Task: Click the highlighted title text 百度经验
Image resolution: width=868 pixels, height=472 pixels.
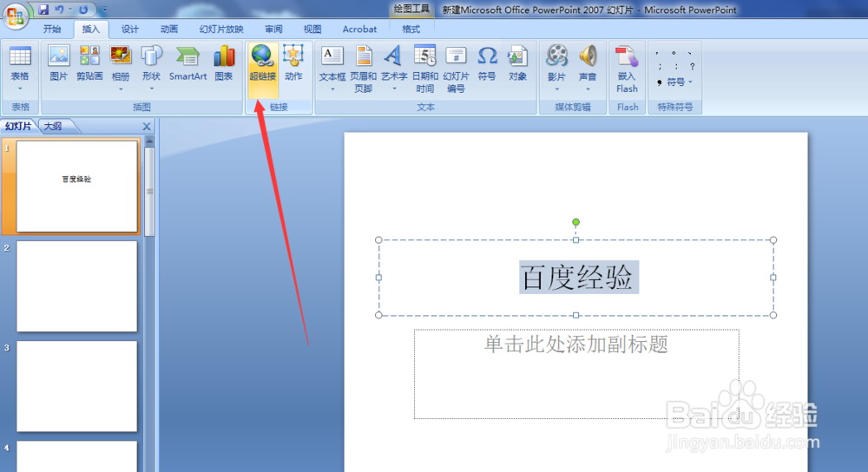Action: coord(578,278)
